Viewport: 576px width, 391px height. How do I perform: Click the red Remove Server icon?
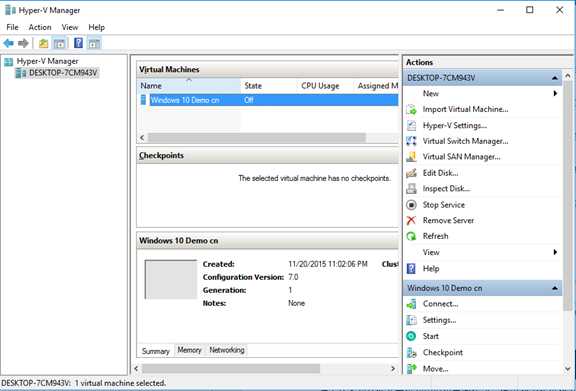[411, 220]
